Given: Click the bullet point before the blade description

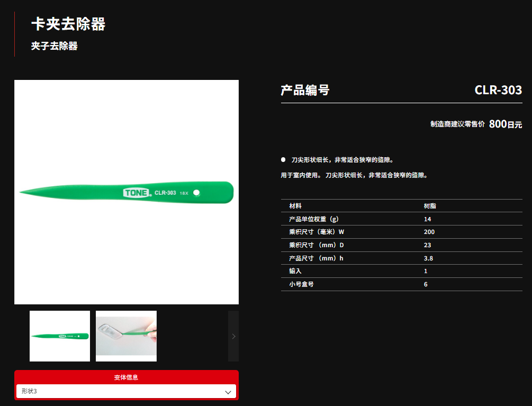Looking at the screenshot, I should [x=283, y=159].
